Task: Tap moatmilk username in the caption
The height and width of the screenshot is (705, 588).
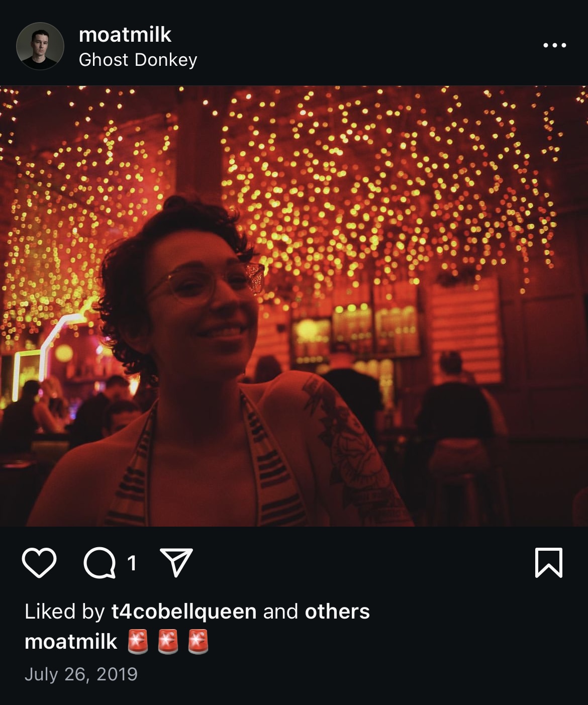Action: click(71, 642)
